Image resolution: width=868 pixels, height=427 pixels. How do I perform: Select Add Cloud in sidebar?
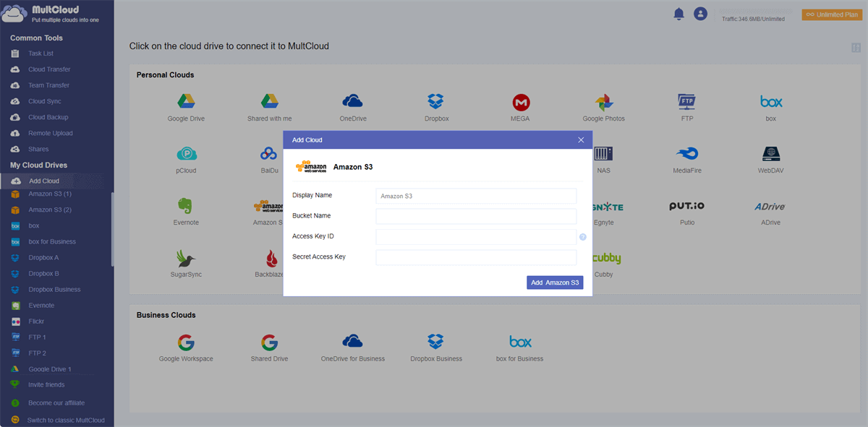[x=56, y=181]
